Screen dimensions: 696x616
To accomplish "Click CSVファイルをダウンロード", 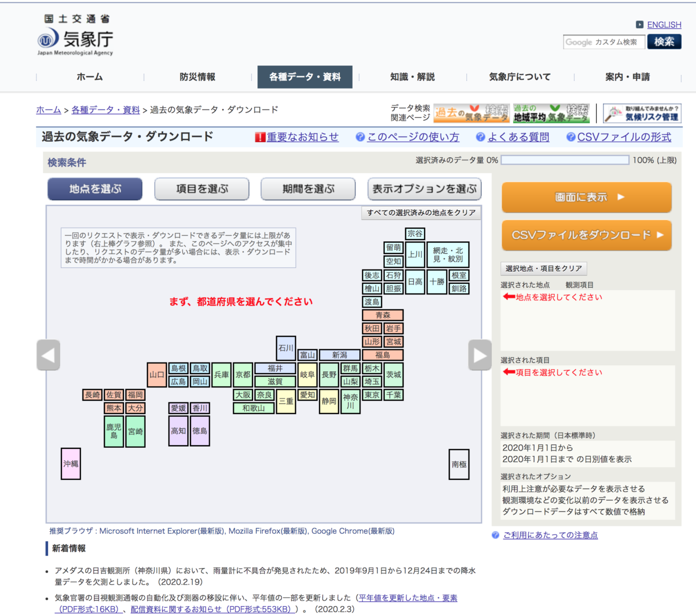I will (585, 235).
